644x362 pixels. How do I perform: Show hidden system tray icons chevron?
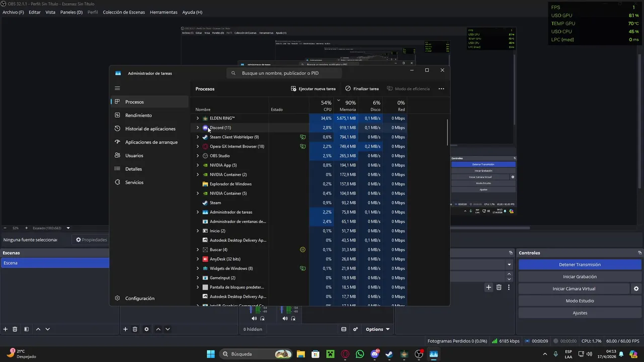545,354
